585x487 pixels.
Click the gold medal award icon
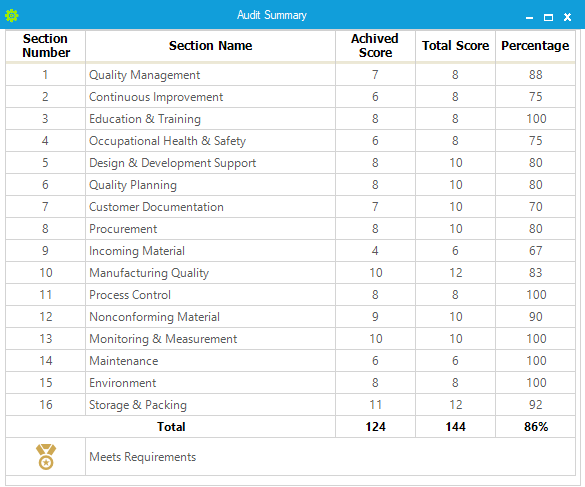46,456
